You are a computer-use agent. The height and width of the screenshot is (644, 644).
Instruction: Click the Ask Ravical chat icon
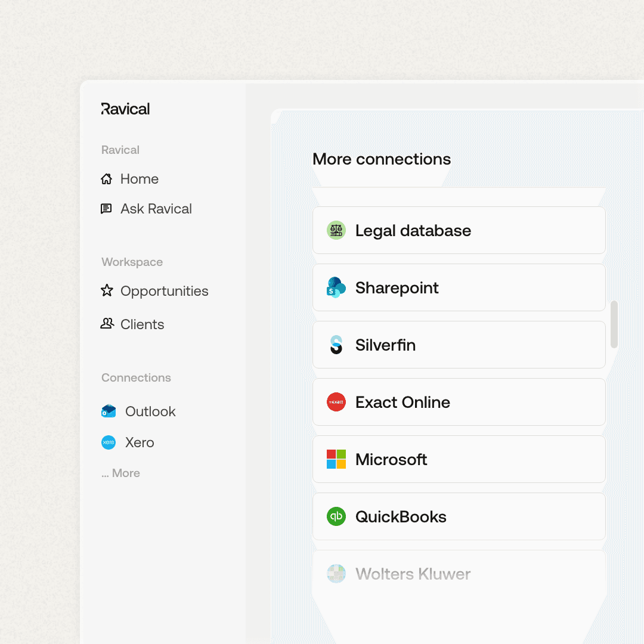click(x=106, y=209)
